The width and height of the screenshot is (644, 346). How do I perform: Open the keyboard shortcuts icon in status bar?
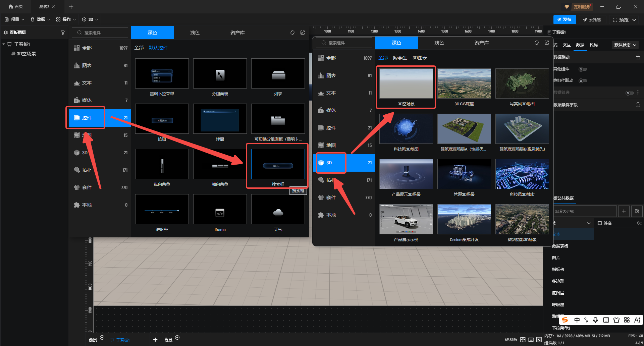click(531, 340)
